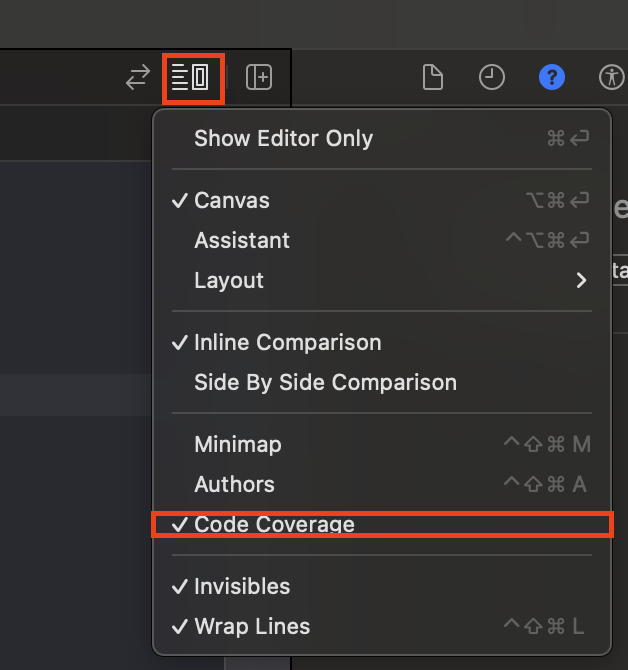Viewport: 628px width, 670px height.
Task: Select Inline Comparison mode
Action: [288, 342]
